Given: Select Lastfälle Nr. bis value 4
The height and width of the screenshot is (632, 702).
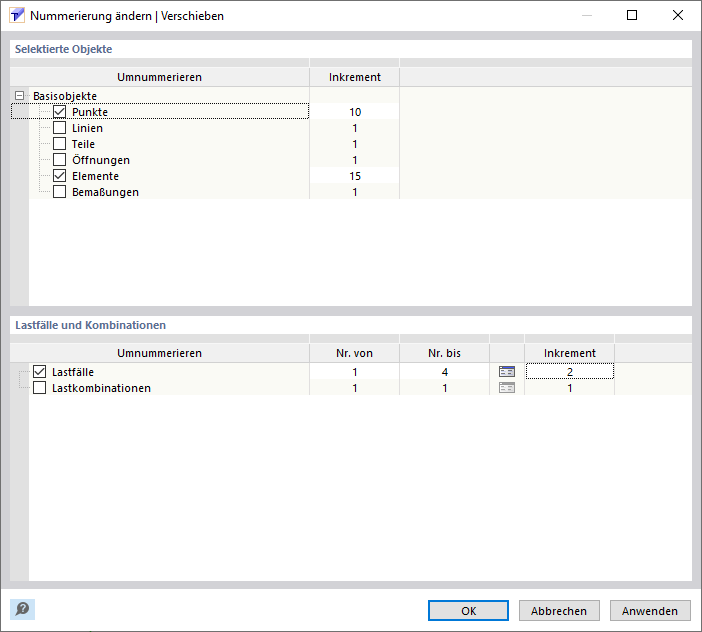Looking at the screenshot, I should 445,372.
